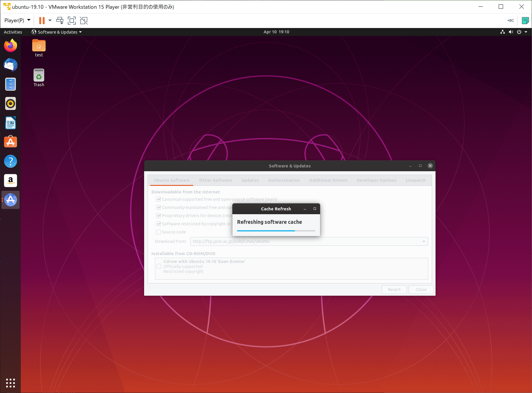Enable Cdrom with Ubuntu 19.10 checkbox
This screenshot has width=532, height=393.
click(159, 266)
